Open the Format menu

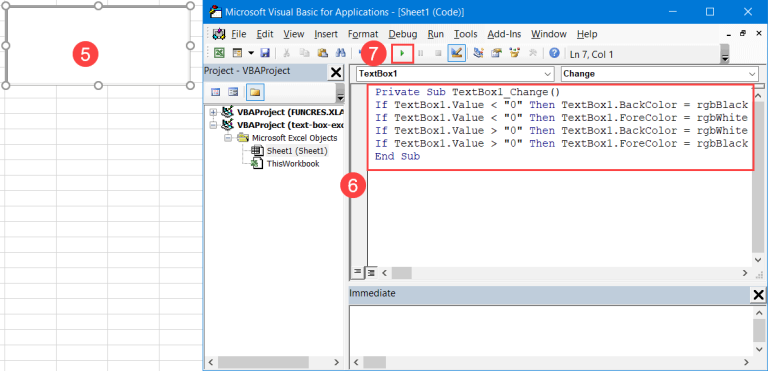[363, 34]
